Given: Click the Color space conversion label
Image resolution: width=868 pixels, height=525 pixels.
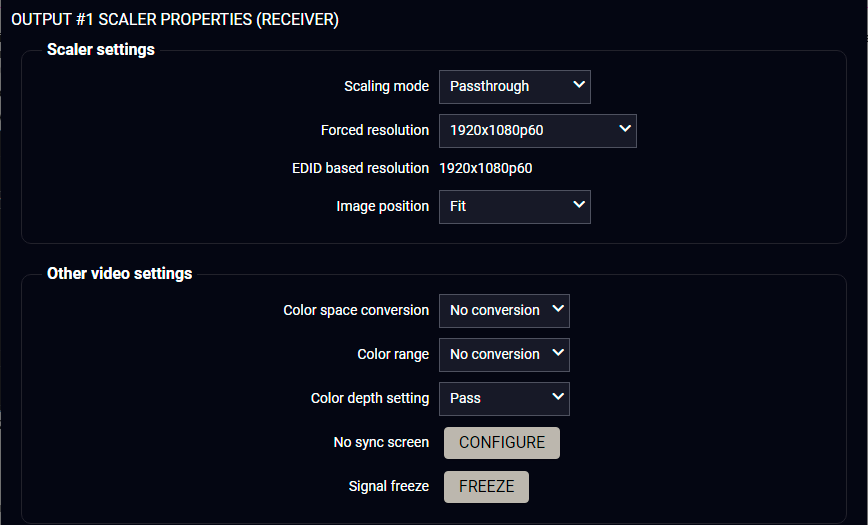Looking at the screenshot, I should click(356, 311).
